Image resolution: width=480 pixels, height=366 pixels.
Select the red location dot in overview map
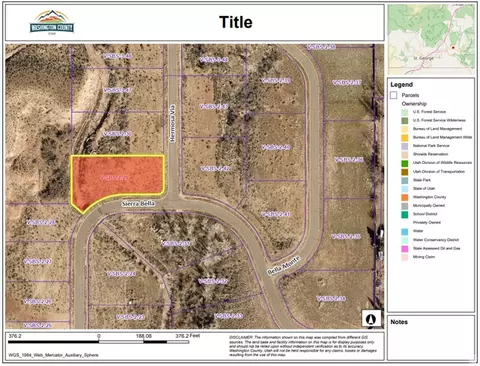[x=453, y=48]
